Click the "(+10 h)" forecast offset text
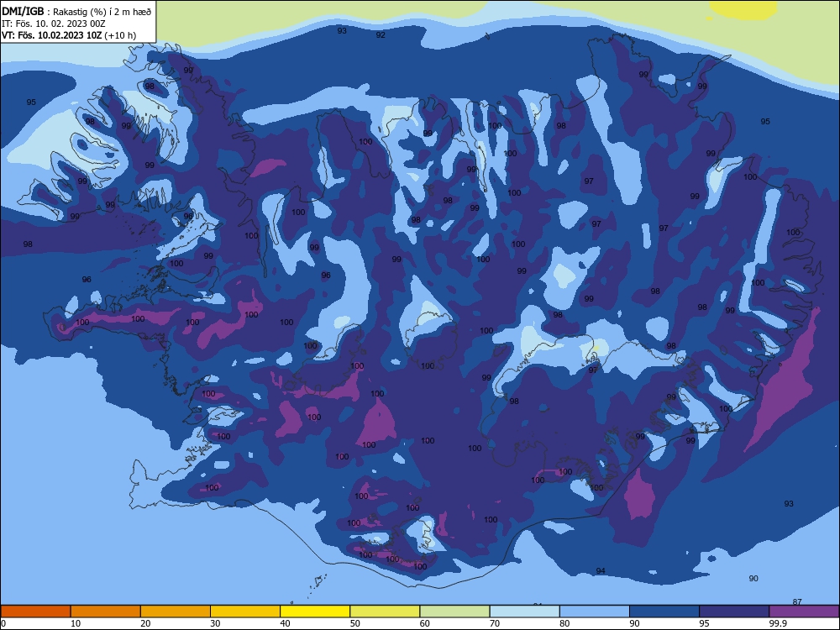This screenshot has height=630, width=840. click(120, 35)
